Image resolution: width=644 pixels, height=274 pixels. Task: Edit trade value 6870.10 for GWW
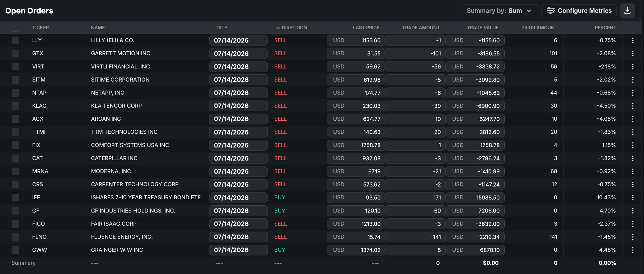475,250
